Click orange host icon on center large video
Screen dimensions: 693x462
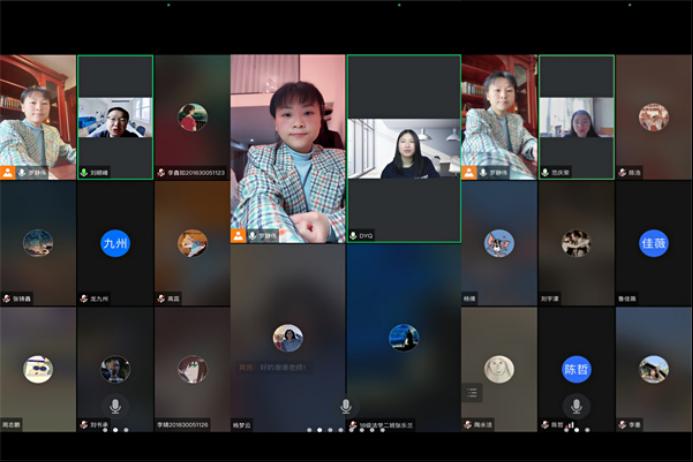238,236
